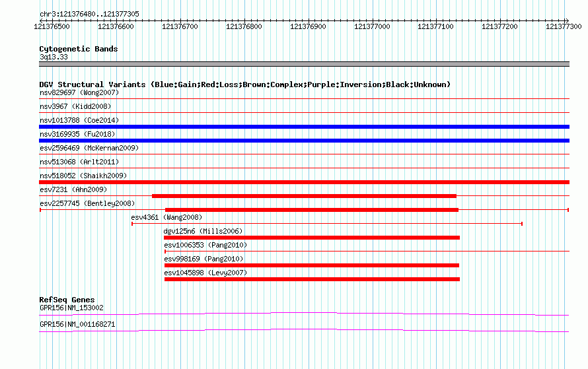Click the blue gain bar under nsv3169935
588x369 pixels.
[304, 141]
